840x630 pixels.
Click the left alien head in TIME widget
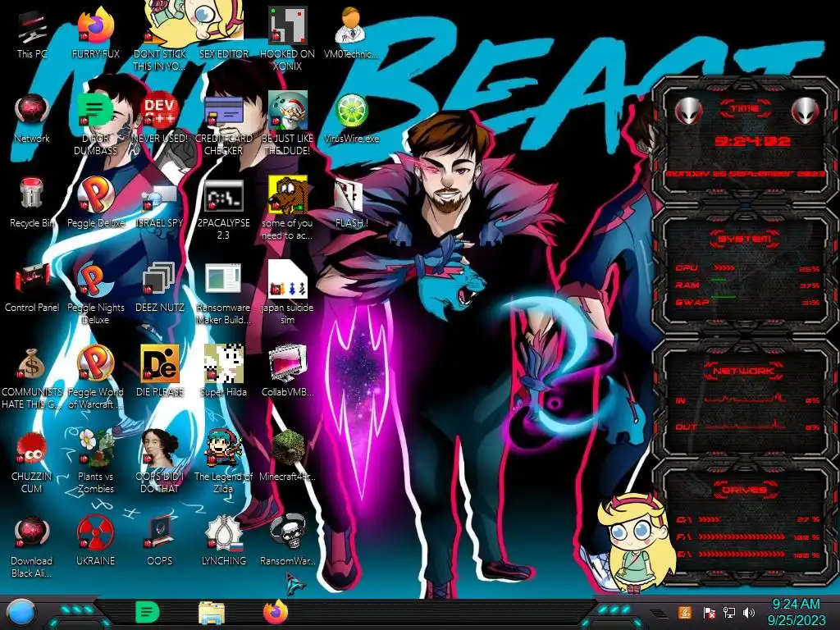coord(688,111)
